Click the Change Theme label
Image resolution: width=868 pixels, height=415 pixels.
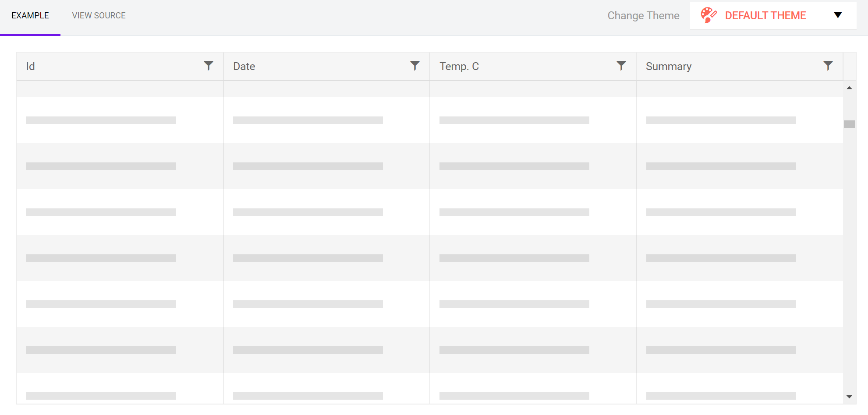coord(643,16)
